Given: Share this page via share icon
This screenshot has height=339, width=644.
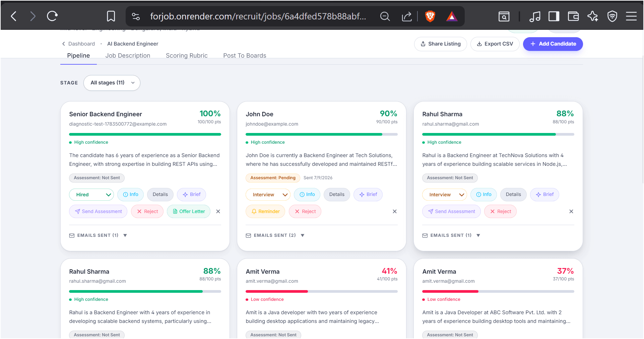Looking at the screenshot, I should point(406,16).
